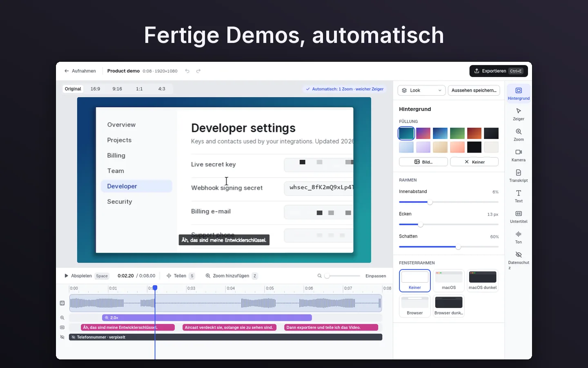This screenshot has width=588, height=368.
Task: Open the Zeiger cursor panel
Action: [x=519, y=114]
